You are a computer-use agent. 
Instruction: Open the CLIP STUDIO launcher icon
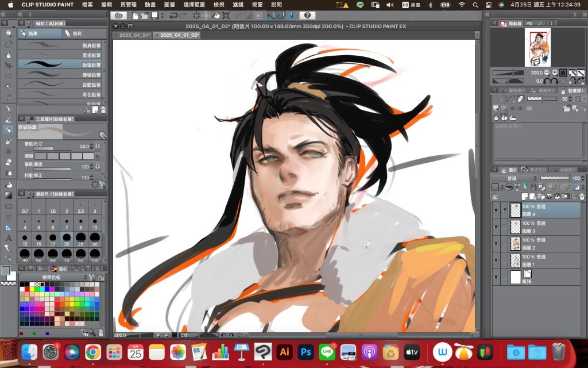click(119, 16)
